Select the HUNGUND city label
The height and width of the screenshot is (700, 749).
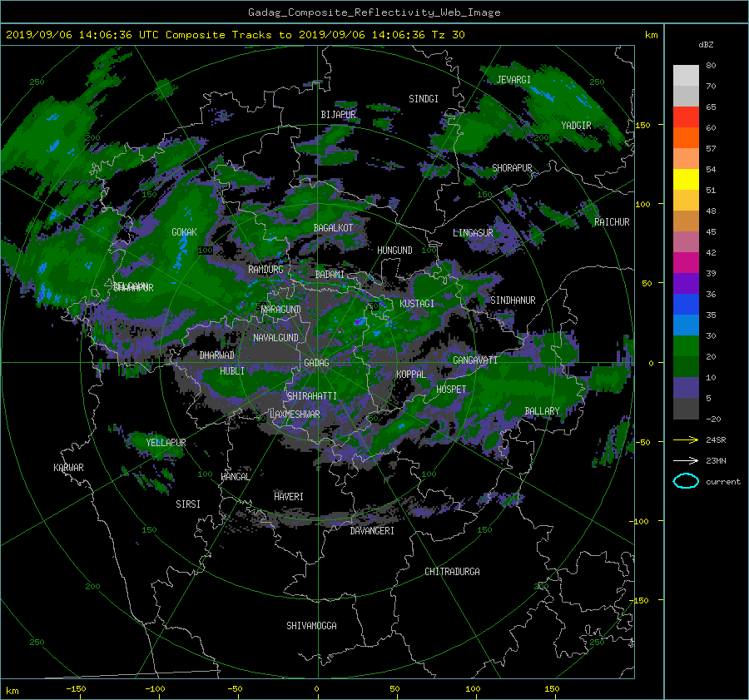pos(394,251)
